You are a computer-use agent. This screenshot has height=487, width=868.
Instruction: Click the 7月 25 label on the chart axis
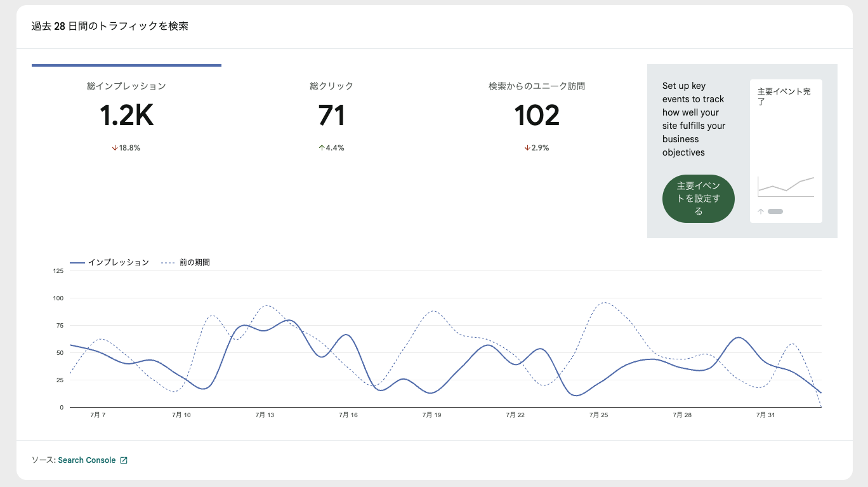[x=598, y=415]
